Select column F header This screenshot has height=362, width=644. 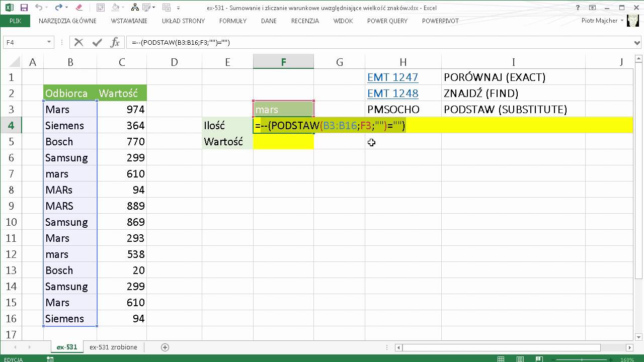point(283,62)
